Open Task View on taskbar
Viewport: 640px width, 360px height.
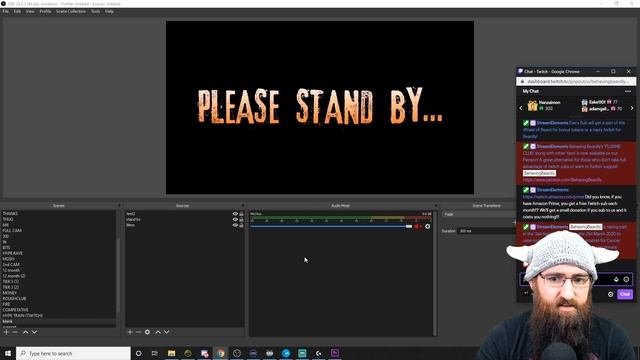pyautogui.click(x=155, y=353)
